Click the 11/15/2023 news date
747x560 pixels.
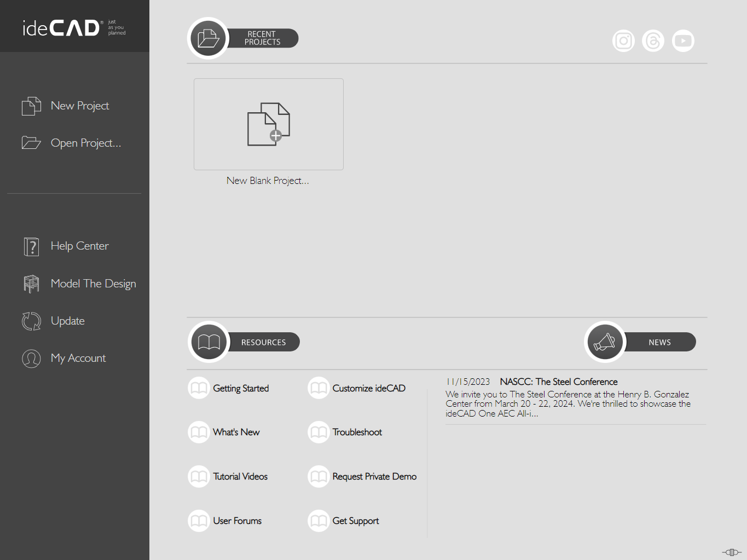coord(468,382)
